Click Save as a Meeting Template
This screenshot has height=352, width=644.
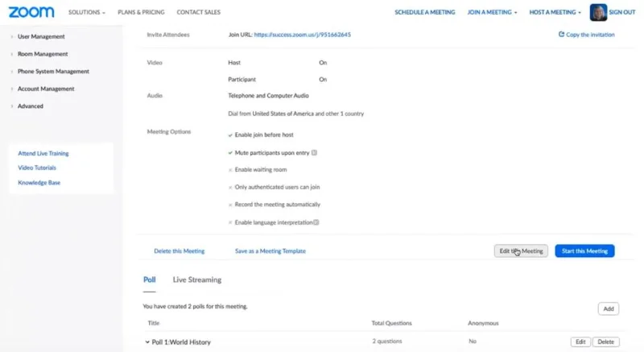(x=270, y=251)
